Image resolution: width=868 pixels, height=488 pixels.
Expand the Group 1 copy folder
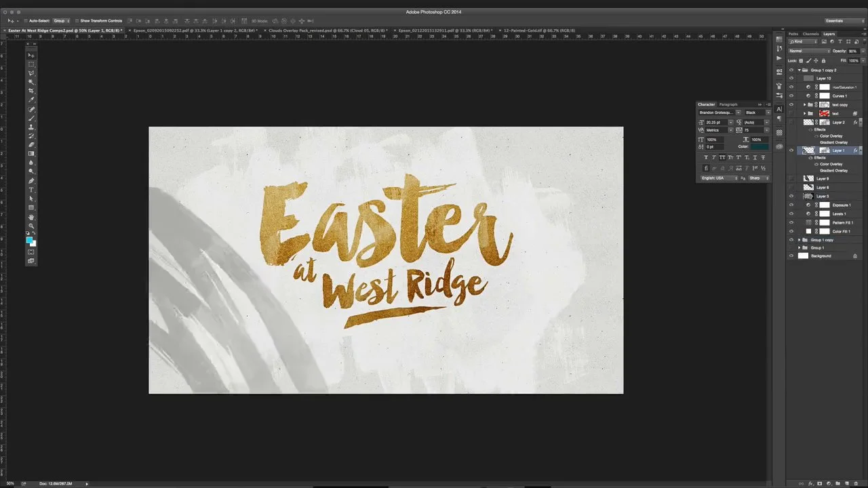[x=800, y=240]
